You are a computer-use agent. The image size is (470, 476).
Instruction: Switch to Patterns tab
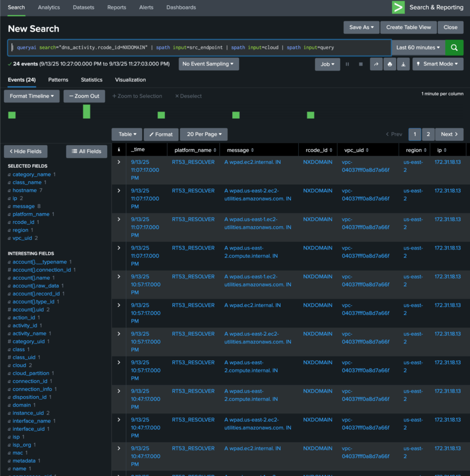(58, 80)
